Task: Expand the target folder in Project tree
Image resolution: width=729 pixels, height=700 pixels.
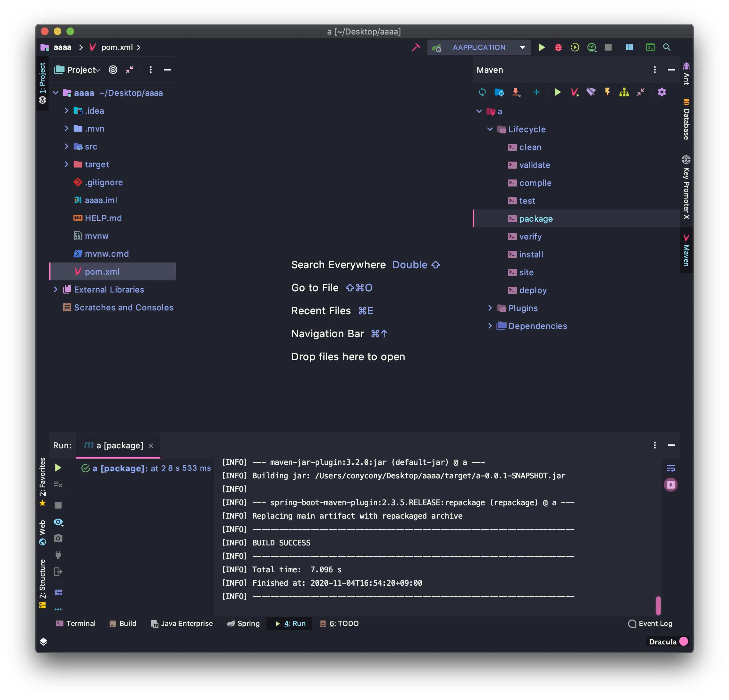Action: (66, 164)
